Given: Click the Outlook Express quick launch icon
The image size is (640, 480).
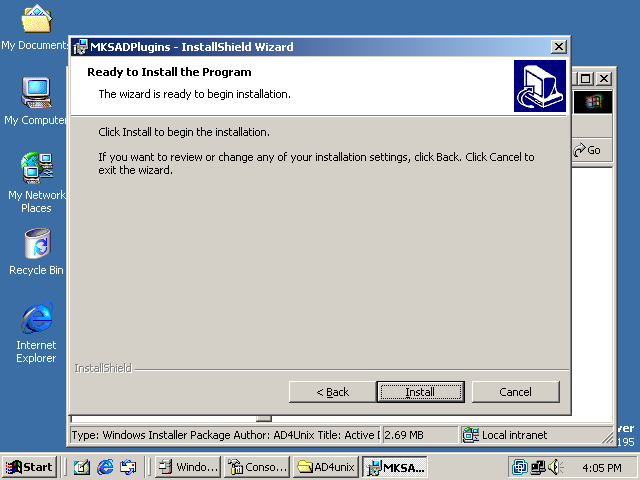Looking at the screenshot, I should coord(128,467).
